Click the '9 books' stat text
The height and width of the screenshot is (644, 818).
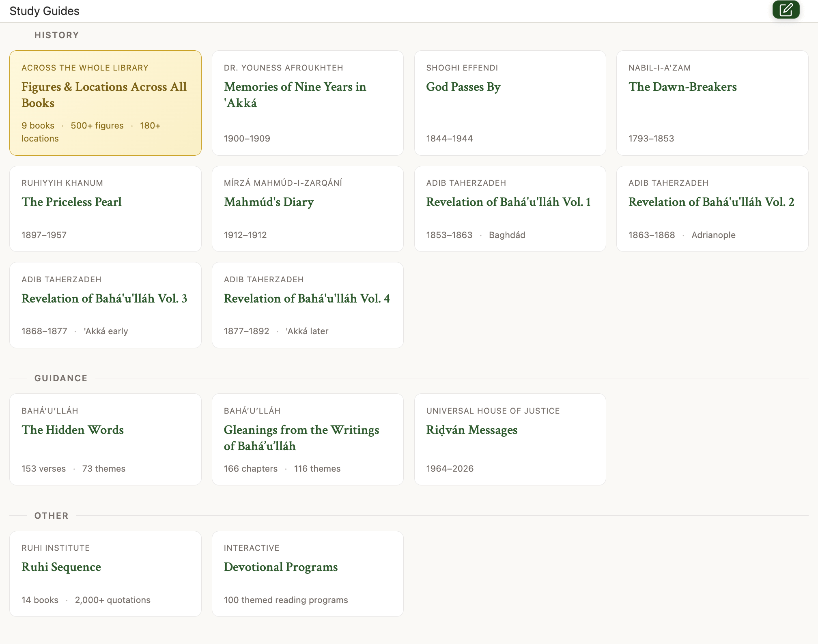[x=38, y=126]
